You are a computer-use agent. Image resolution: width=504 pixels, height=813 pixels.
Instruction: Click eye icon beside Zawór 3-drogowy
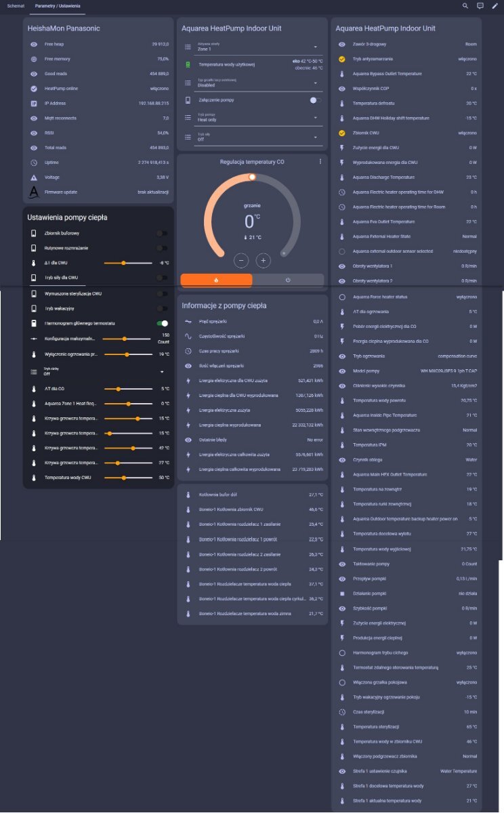click(342, 44)
